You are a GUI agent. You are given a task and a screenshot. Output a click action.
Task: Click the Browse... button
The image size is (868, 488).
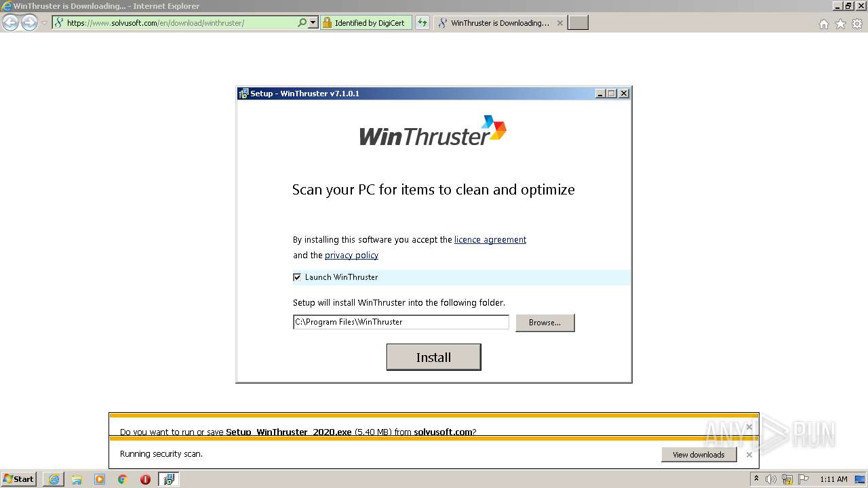tap(545, 323)
